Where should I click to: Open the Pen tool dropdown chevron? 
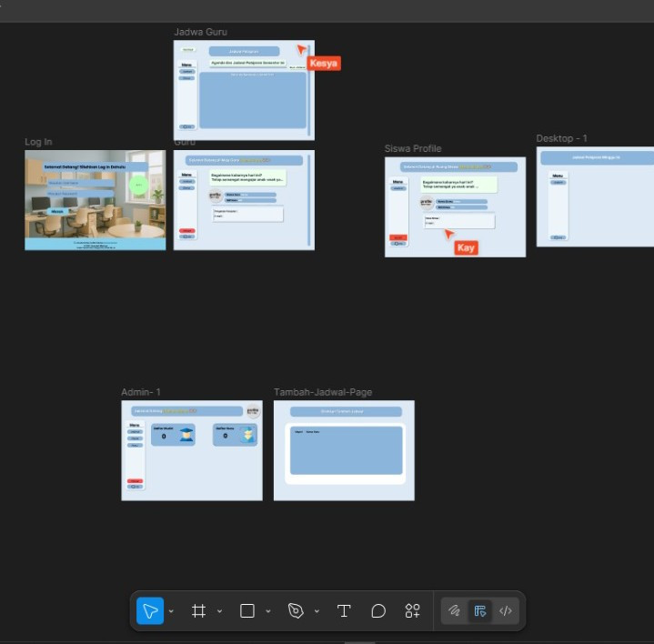(317, 611)
